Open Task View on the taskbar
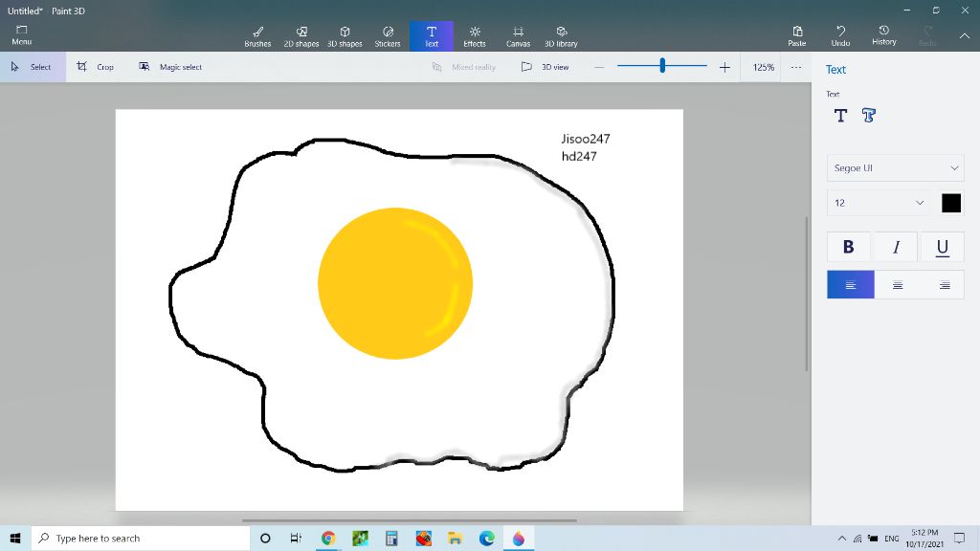The height and width of the screenshot is (551, 980). click(297, 538)
